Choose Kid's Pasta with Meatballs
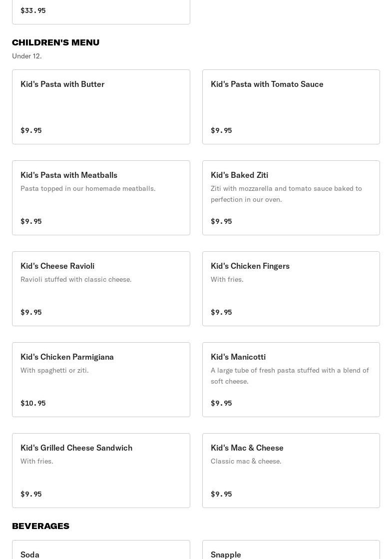This screenshot has height=559, width=392. pos(101,198)
